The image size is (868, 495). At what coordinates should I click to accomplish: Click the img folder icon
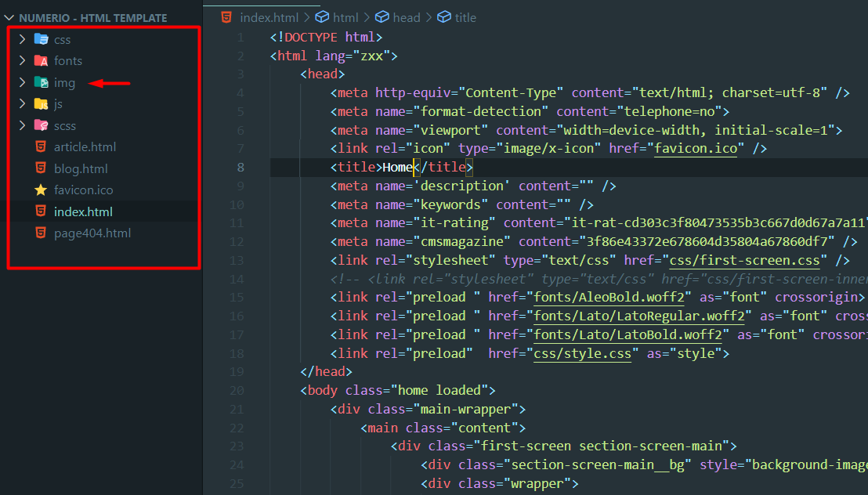tap(41, 82)
